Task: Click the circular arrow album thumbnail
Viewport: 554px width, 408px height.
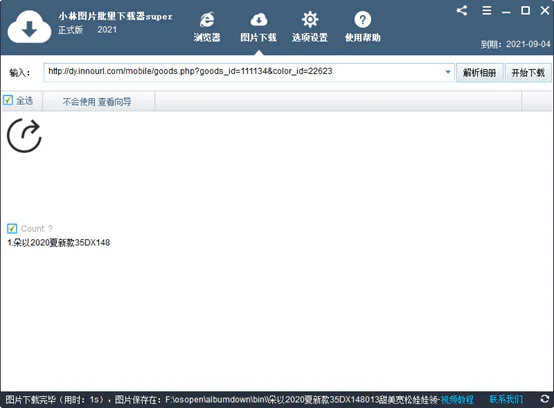Action: coord(24,136)
